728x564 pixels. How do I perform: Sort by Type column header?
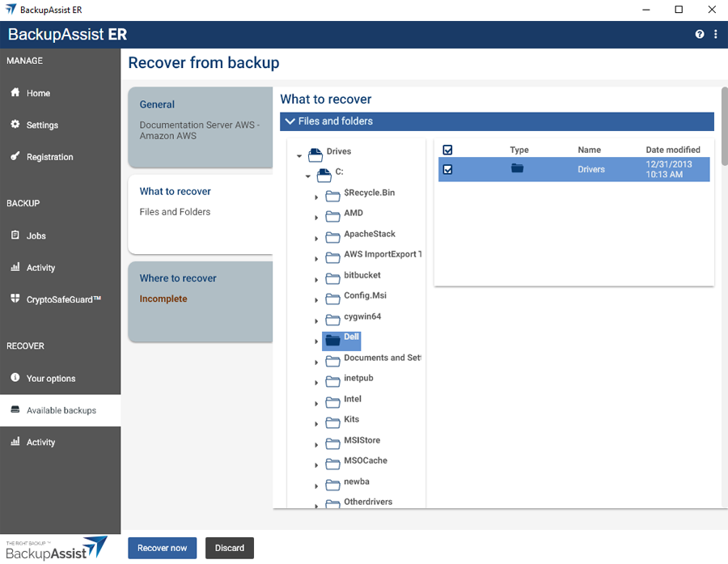point(519,150)
